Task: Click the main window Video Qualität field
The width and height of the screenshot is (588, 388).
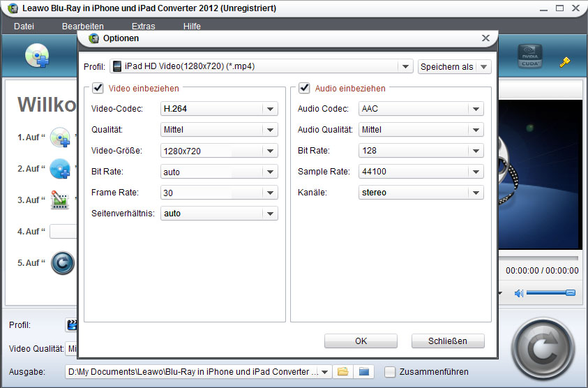Action: point(71,349)
